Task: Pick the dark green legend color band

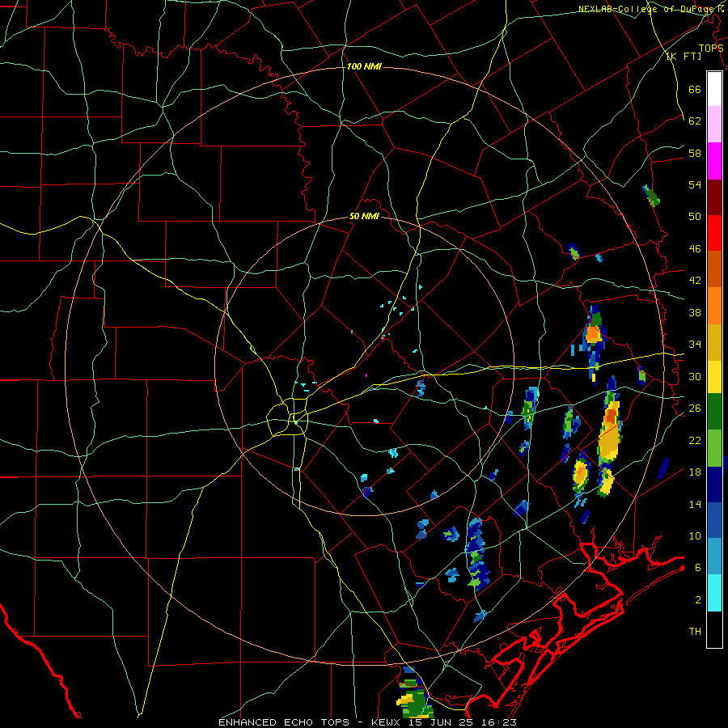Action: [714, 412]
